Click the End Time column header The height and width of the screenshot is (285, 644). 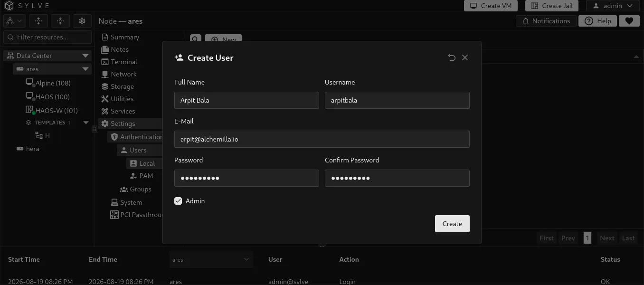point(103,259)
